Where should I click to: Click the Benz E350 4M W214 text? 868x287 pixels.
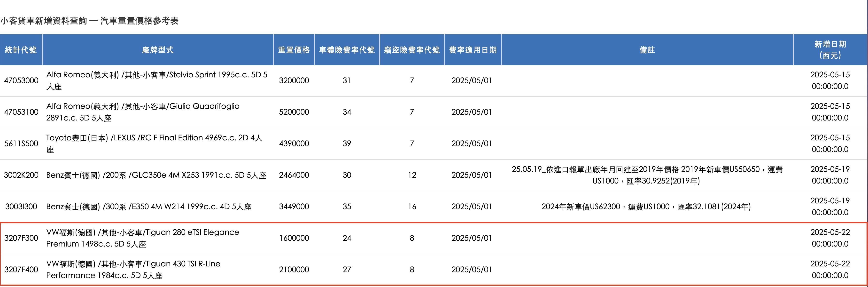click(149, 207)
